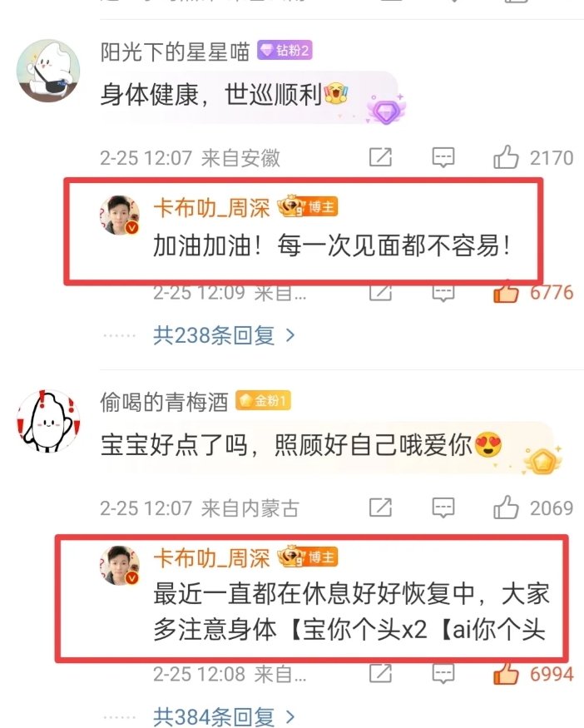Expand the 共384条回复 thread
Image resolution: width=584 pixels, height=728 pixels.
coord(224,717)
